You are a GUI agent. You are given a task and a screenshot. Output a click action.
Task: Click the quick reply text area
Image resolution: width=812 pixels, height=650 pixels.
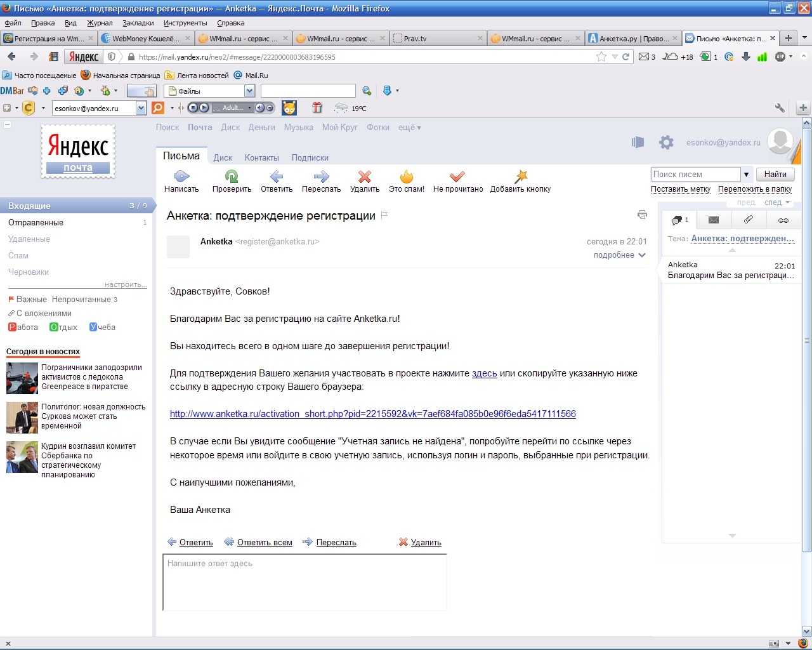[x=305, y=582]
